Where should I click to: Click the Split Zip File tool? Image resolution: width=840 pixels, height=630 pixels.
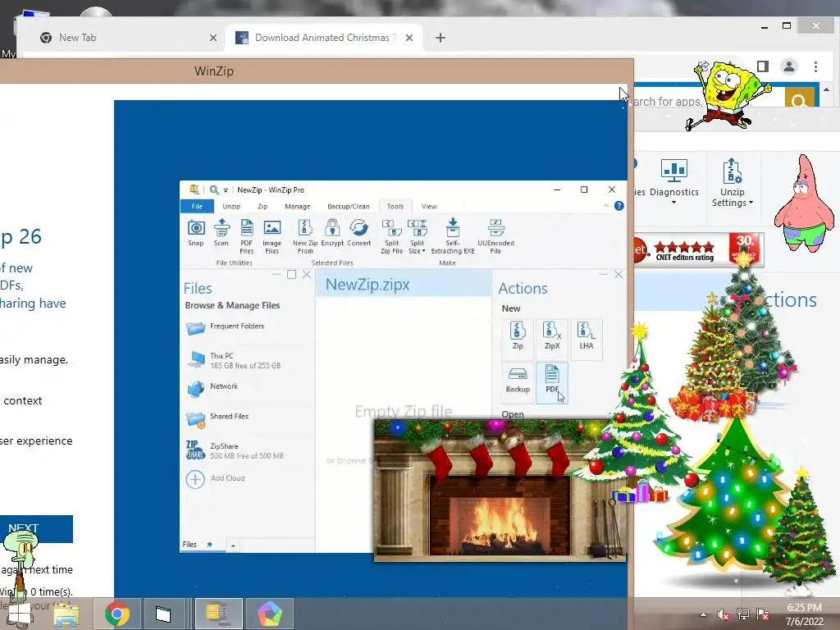pyautogui.click(x=391, y=236)
